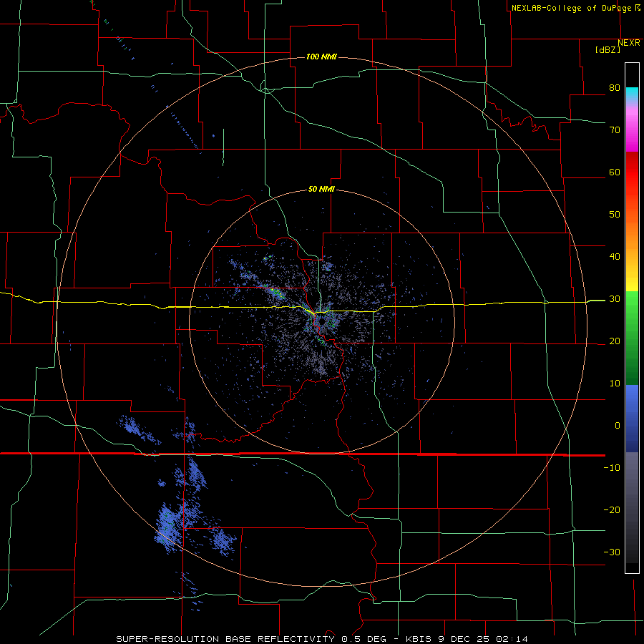Click the -10 dBZ legend value
This screenshot has height=644, width=644.
coord(612,467)
